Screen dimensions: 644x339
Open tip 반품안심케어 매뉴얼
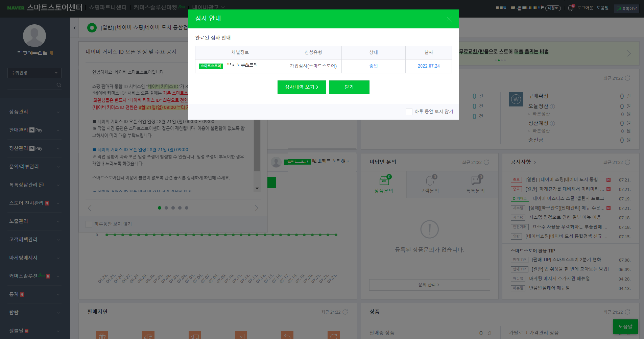pyautogui.click(x=549, y=288)
